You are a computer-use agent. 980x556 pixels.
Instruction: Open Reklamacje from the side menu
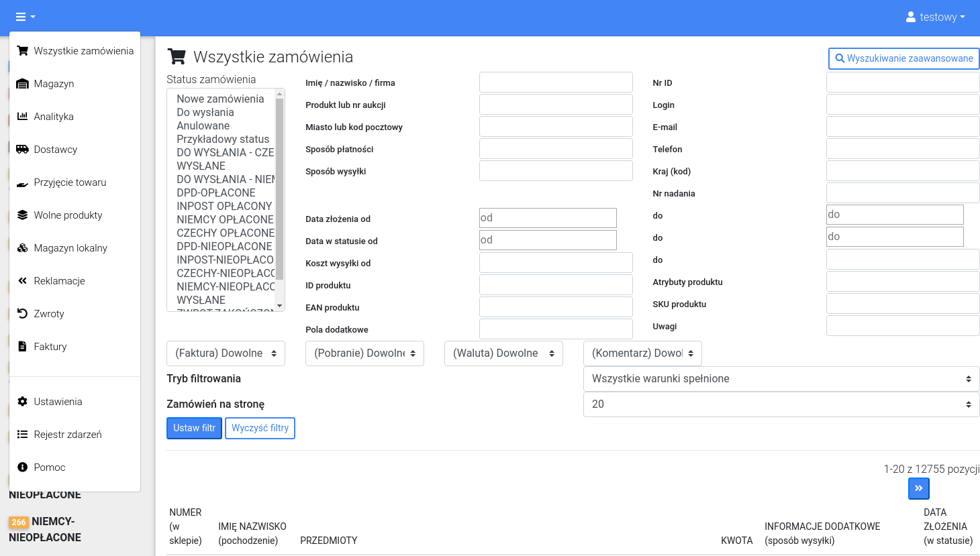(59, 281)
